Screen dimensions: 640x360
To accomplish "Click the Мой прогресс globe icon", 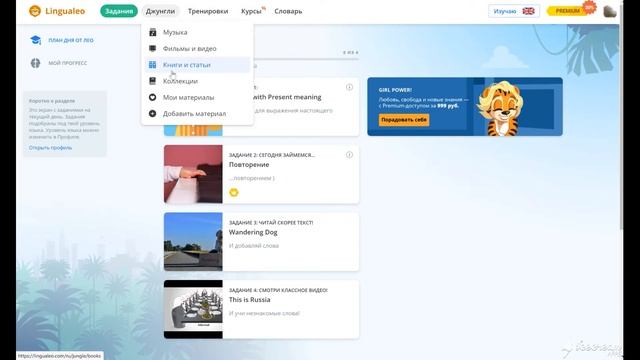I will coord(36,63).
